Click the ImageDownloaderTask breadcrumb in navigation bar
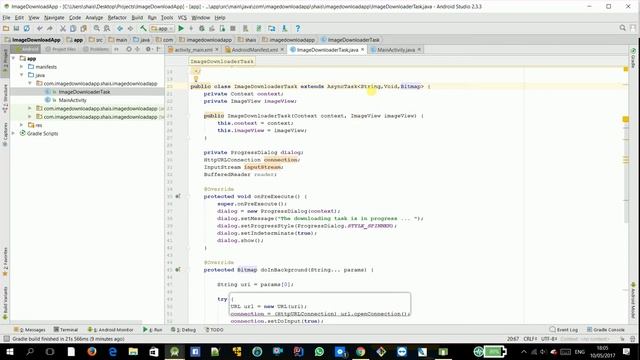Image resolution: width=640 pixels, height=360 pixels. click(x=350, y=40)
